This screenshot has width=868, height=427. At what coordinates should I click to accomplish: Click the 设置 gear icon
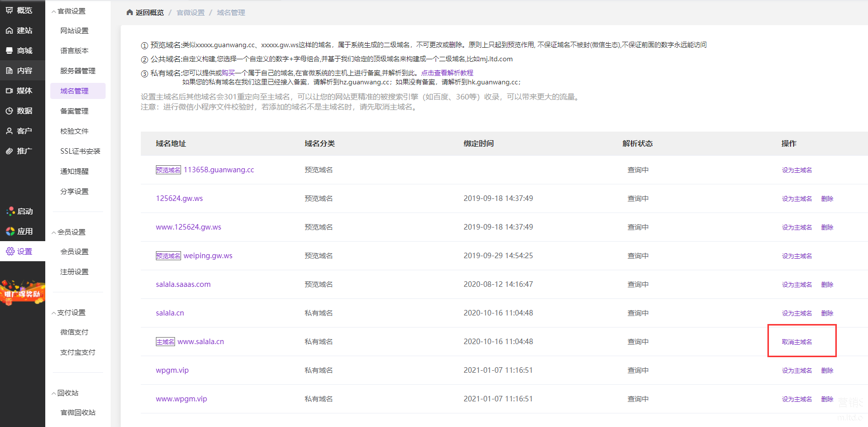10,252
